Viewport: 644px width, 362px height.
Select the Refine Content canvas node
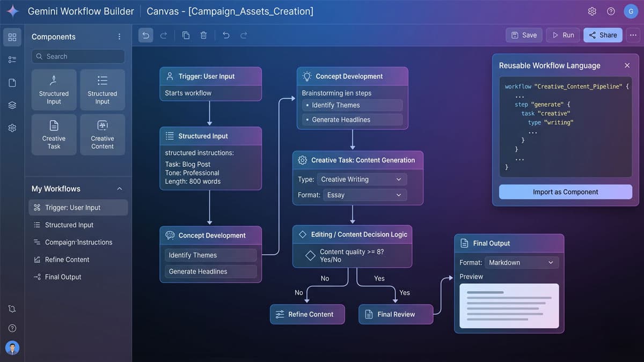(307, 314)
